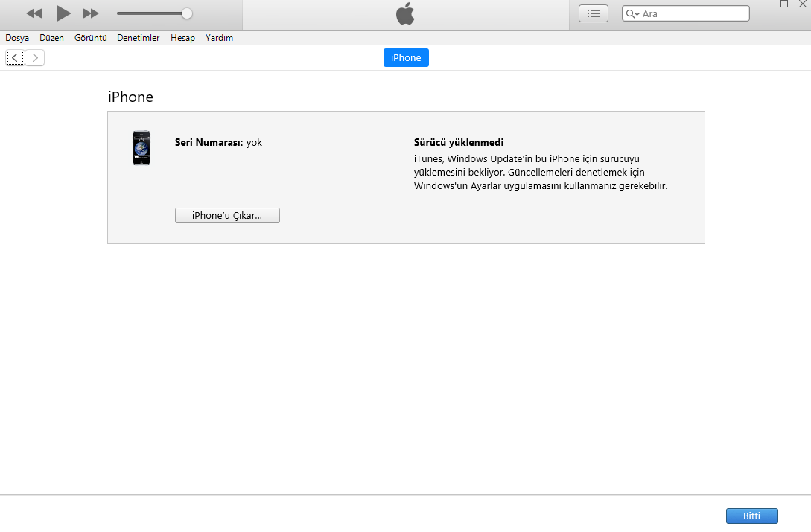
Task: Go forward with the right arrow
Action: [x=35, y=57]
